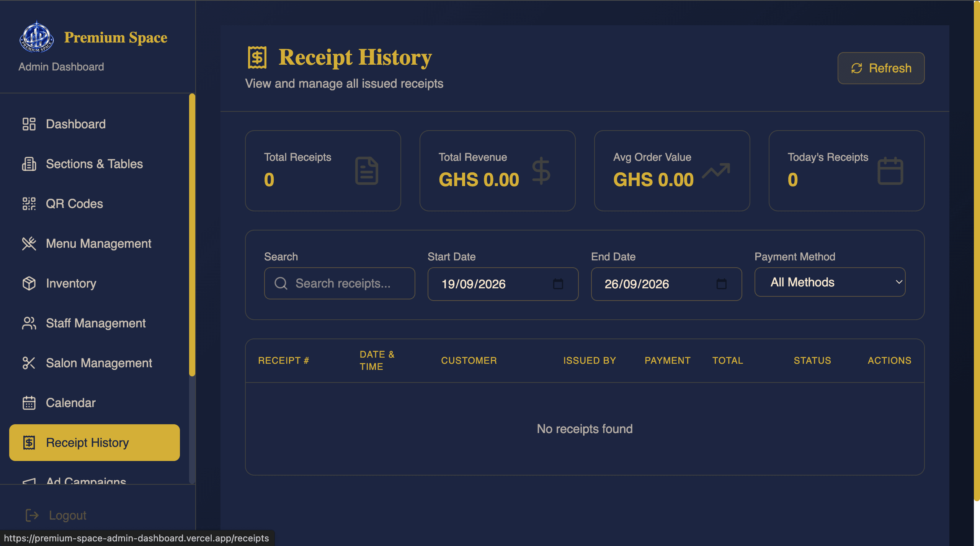Click the sidebar scrollbar thumb
980x546 pixels.
pyautogui.click(x=192, y=235)
